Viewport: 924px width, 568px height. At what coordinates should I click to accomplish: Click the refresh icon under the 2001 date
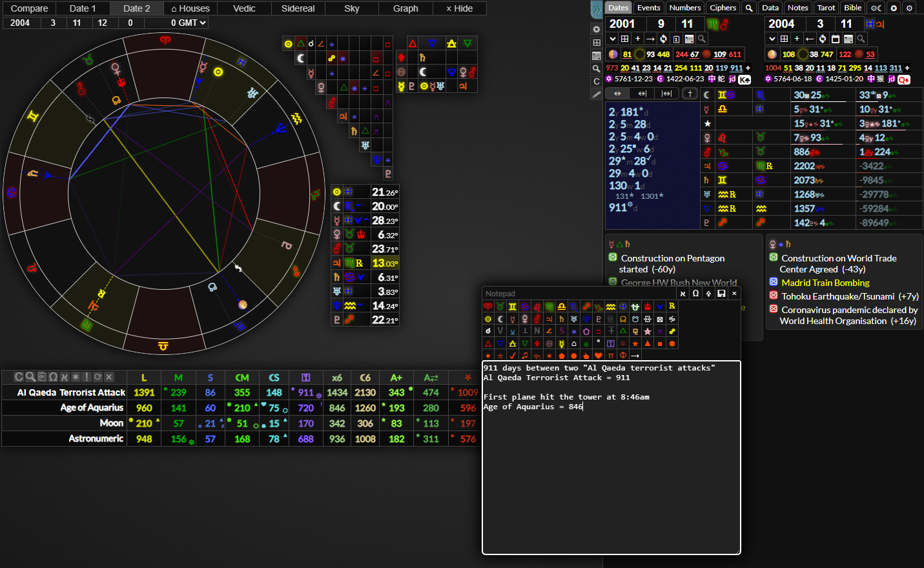[663, 39]
